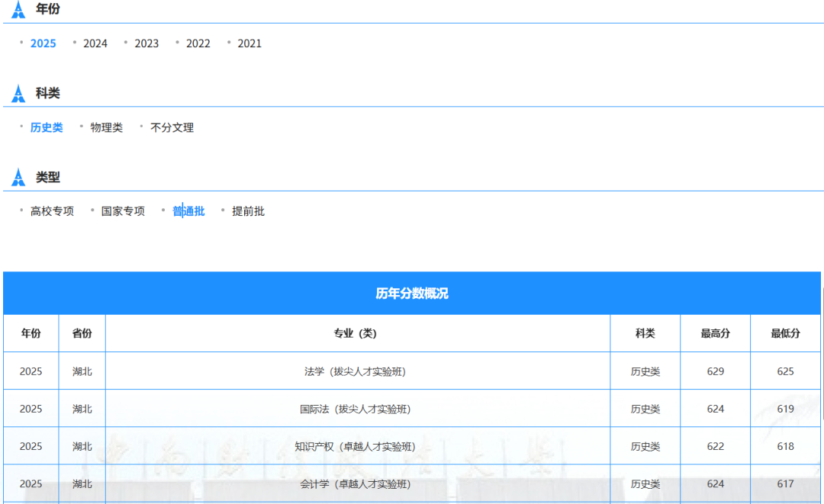Filter by 高校专项 admission type
The image size is (824, 504).
click(x=52, y=211)
